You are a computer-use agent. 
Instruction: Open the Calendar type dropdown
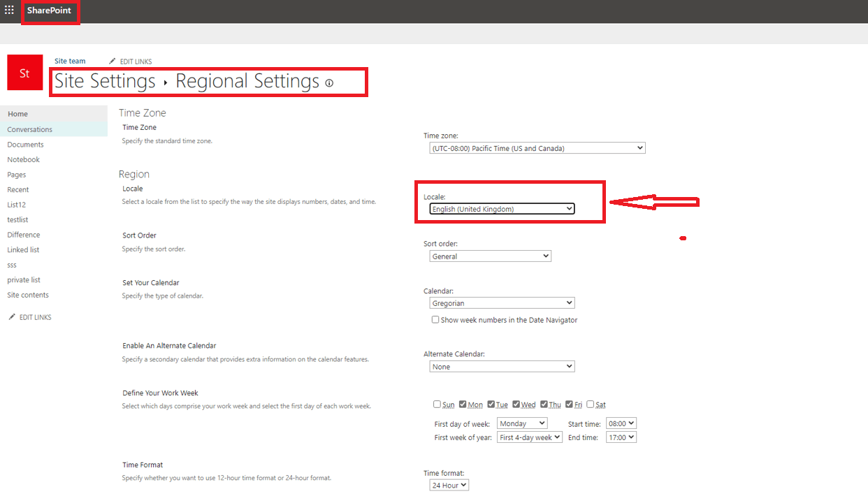[x=502, y=303]
